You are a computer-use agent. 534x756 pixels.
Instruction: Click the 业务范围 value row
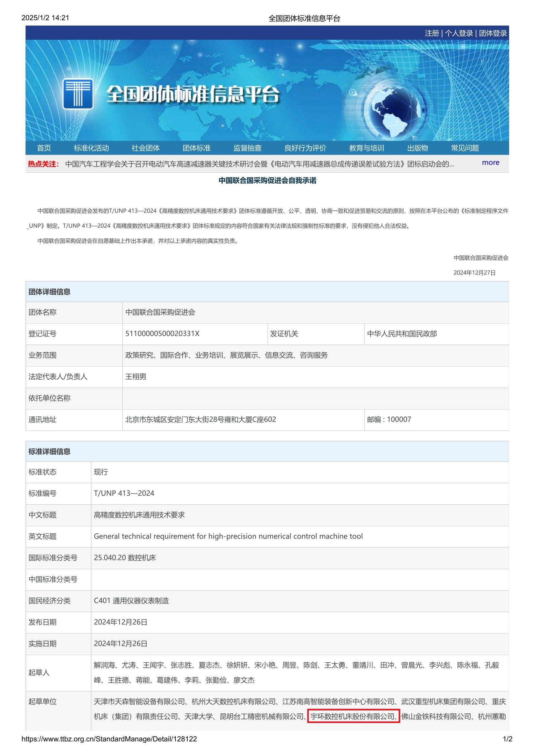pos(316,355)
